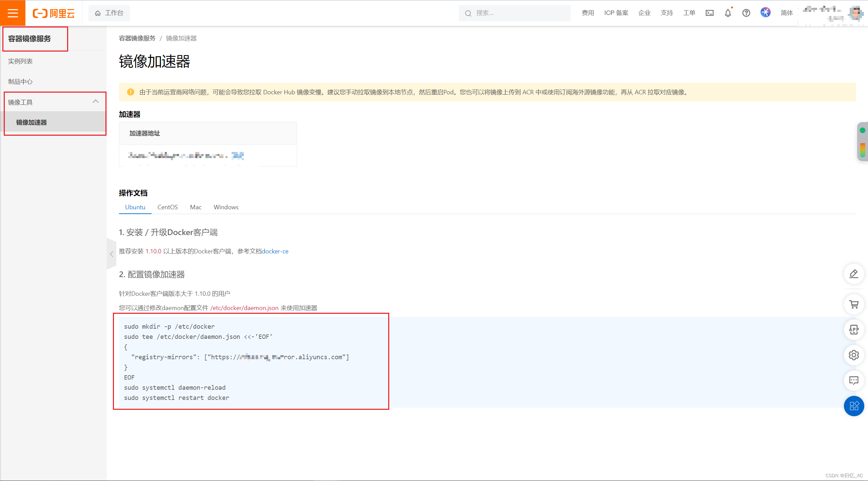Open the notifications bell icon
Screen dimensions: 868x481
(727, 13)
